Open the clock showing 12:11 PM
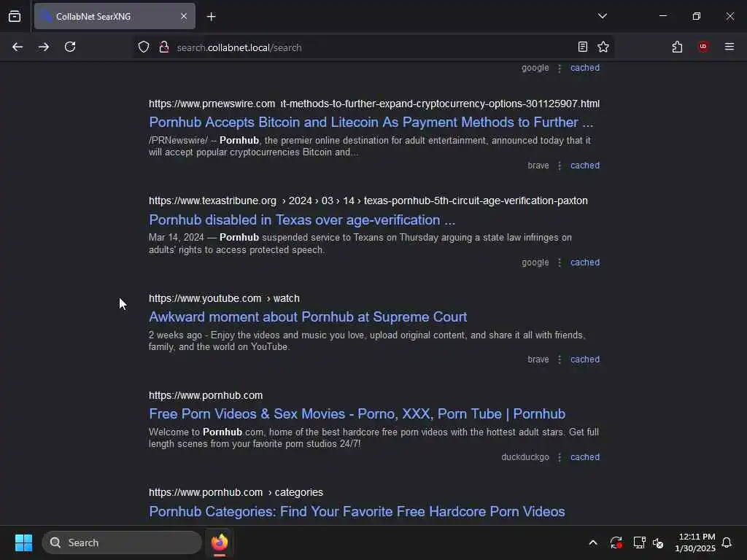 [695, 542]
